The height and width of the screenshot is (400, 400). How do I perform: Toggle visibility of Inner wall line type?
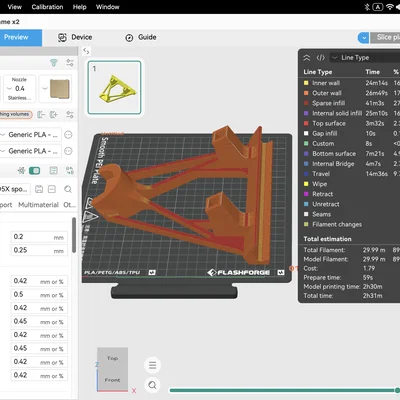pyautogui.click(x=322, y=83)
